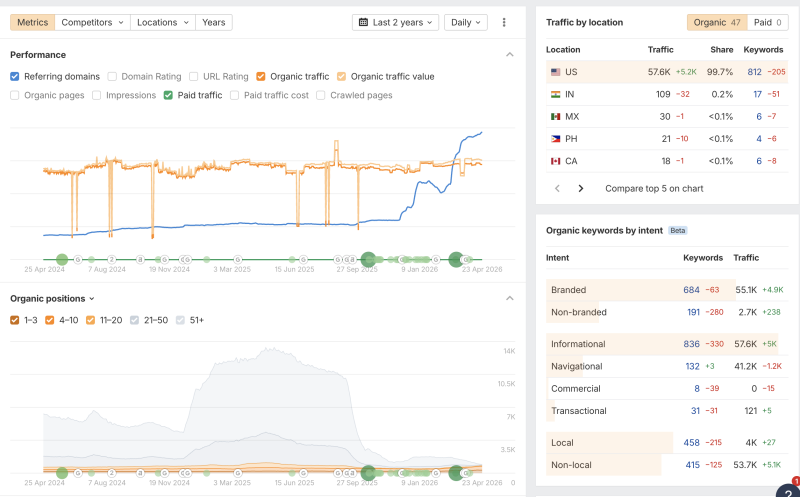Click Compare top 5 on chart
The width and height of the screenshot is (800, 497).
[x=653, y=188]
